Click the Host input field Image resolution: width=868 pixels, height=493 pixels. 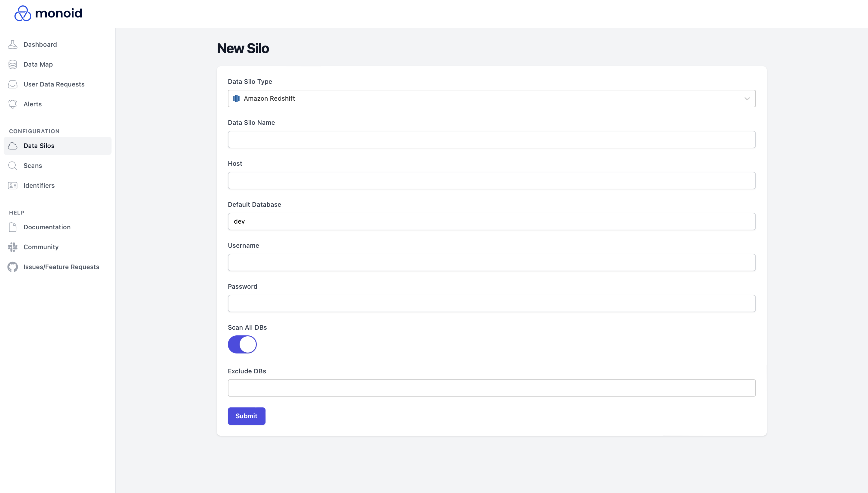click(491, 180)
